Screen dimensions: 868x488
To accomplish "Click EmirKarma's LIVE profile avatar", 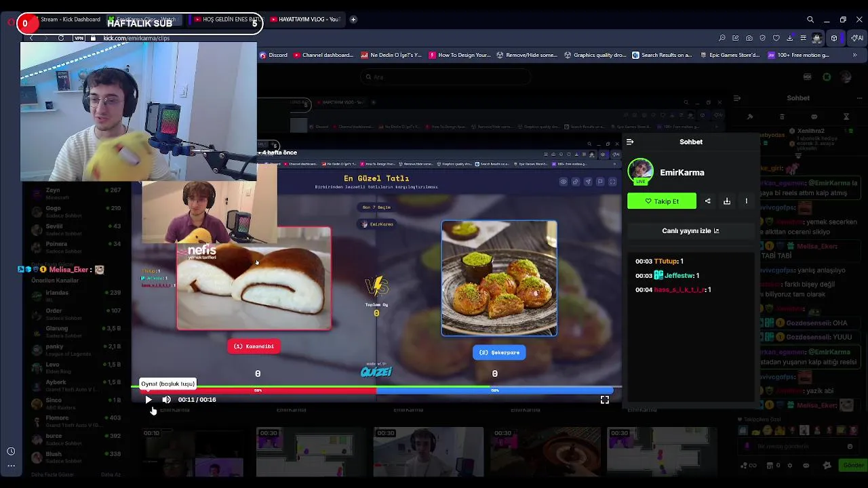I will pyautogui.click(x=641, y=172).
